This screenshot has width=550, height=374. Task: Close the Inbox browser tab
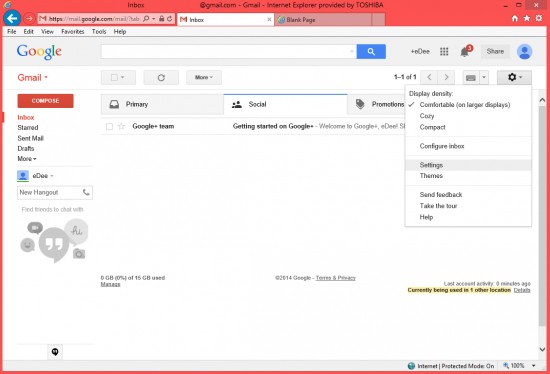tap(269, 20)
